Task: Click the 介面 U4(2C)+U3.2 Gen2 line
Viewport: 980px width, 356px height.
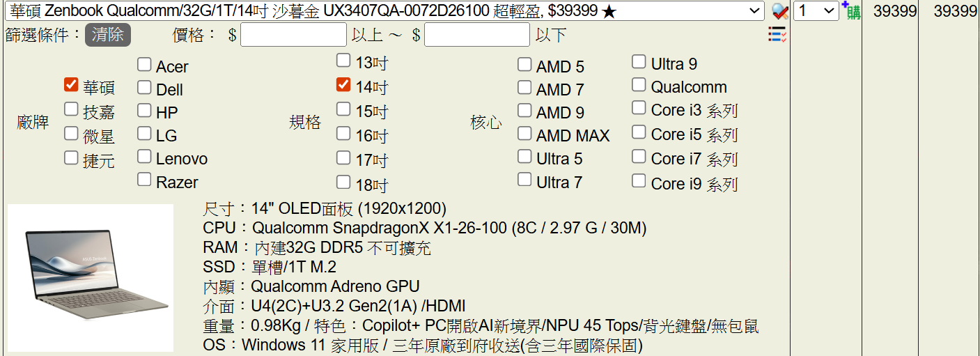Action: point(334,306)
